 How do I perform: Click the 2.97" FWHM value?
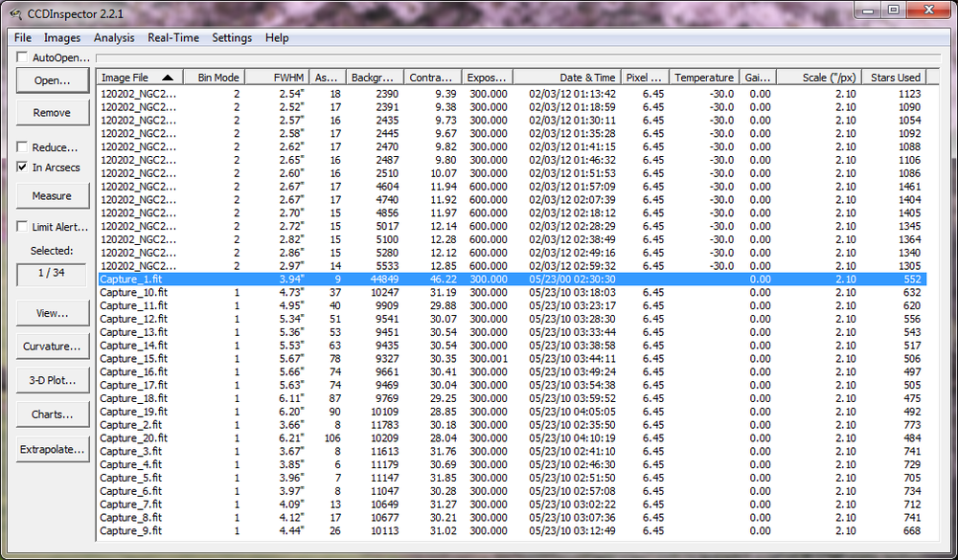click(291, 266)
